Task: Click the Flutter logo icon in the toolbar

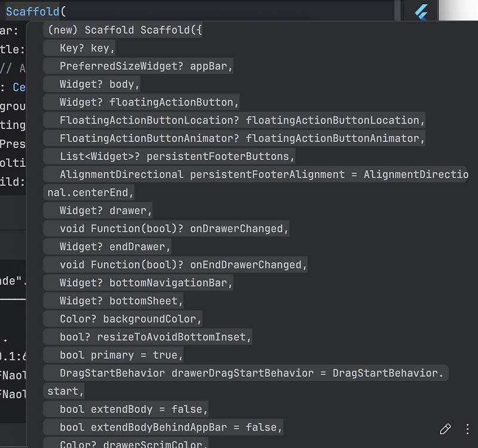Action: point(421,11)
